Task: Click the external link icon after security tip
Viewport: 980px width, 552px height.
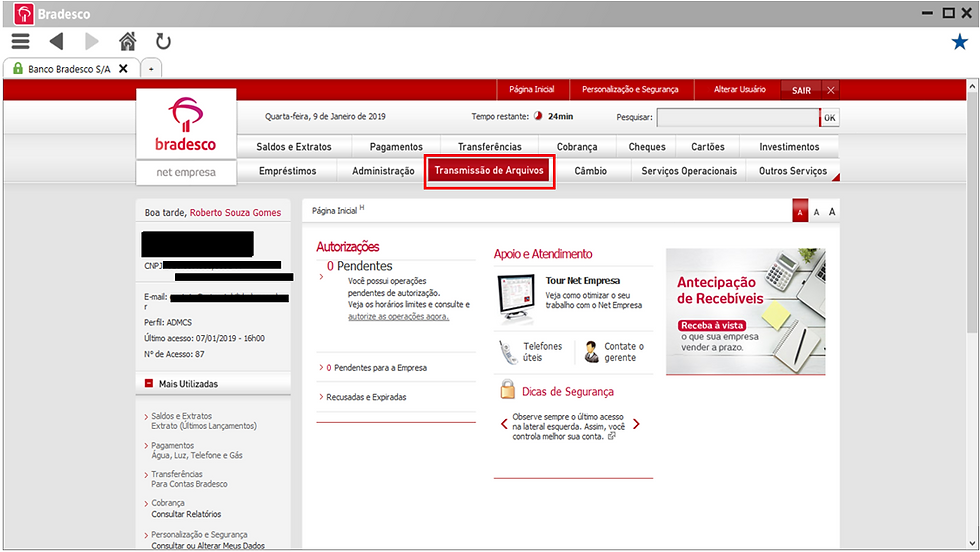Action: click(612, 436)
